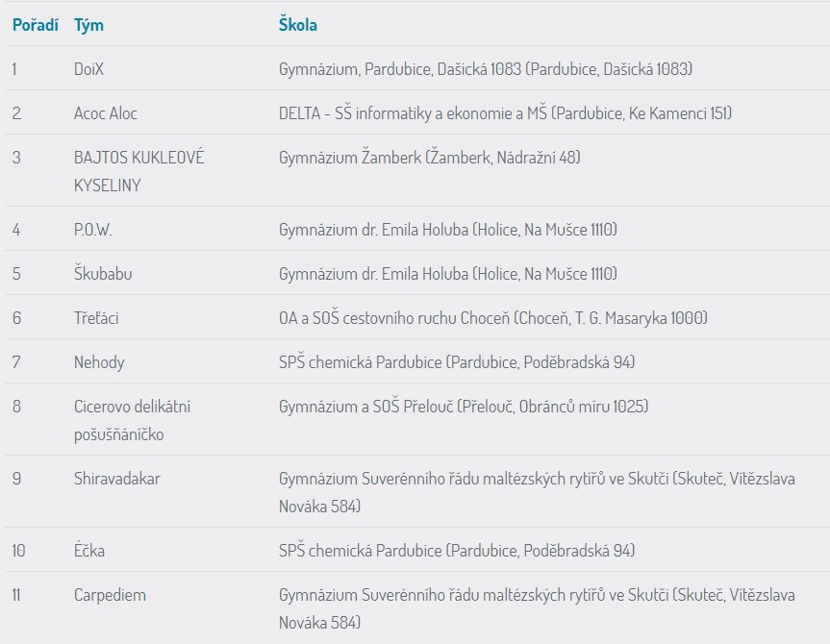Click BAJTOS KUKLEOVÉ KYSELINY team cell
This screenshot has width=830, height=644.
point(138,171)
